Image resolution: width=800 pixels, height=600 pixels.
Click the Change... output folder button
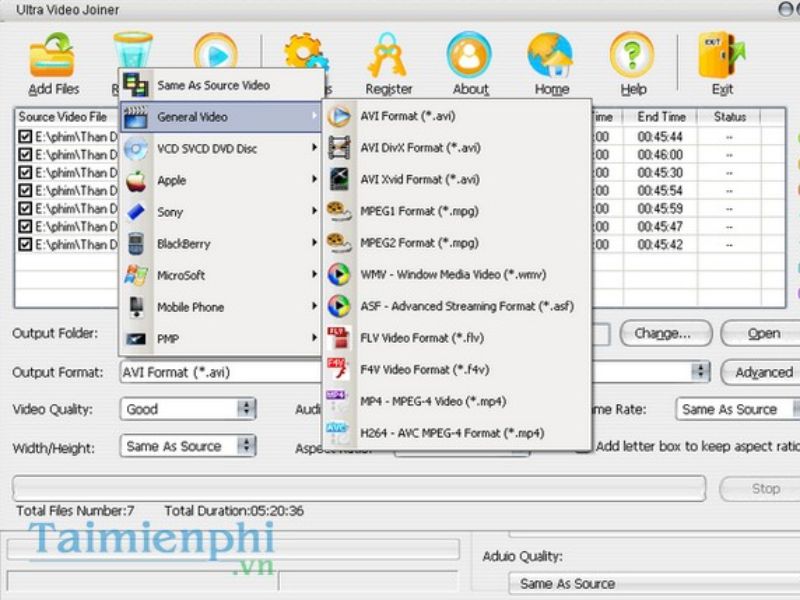click(665, 333)
